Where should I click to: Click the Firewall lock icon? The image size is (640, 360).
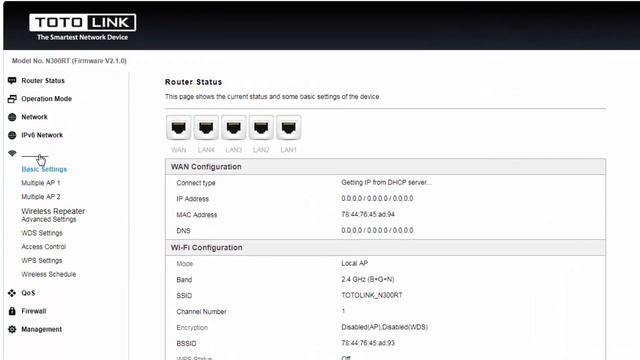[x=12, y=311]
